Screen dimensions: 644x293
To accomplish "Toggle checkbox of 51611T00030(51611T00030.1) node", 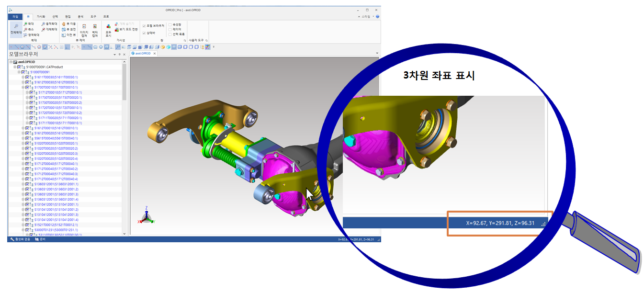I will coord(27,77).
